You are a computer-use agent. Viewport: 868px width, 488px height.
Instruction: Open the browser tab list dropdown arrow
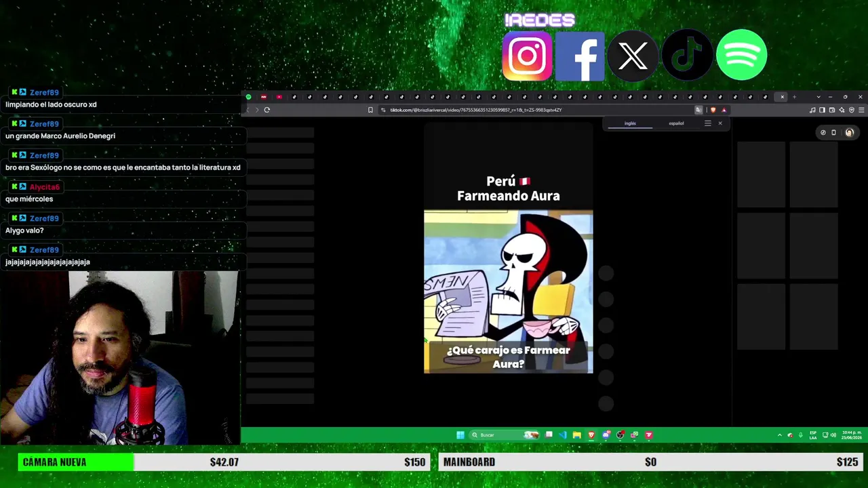pyautogui.click(x=818, y=97)
